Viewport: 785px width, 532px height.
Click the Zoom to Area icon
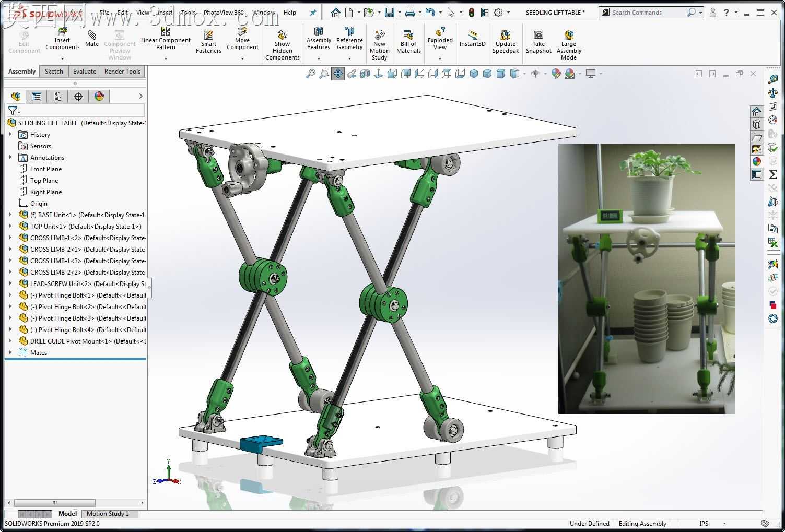(324, 74)
